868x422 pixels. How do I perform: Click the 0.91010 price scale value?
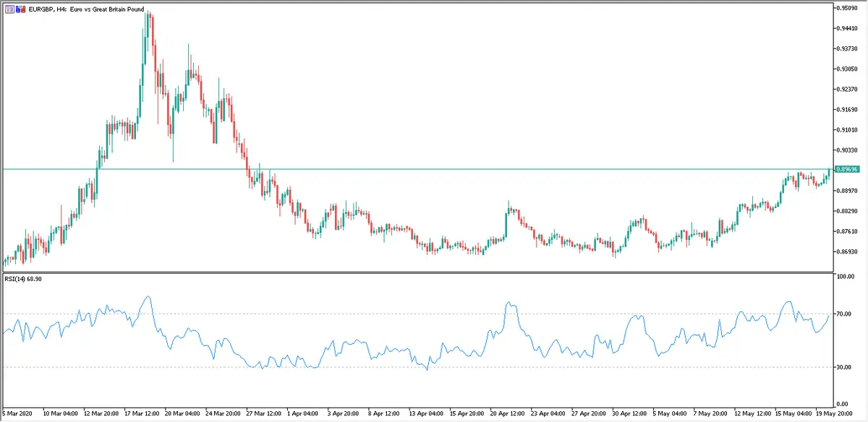pos(847,130)
